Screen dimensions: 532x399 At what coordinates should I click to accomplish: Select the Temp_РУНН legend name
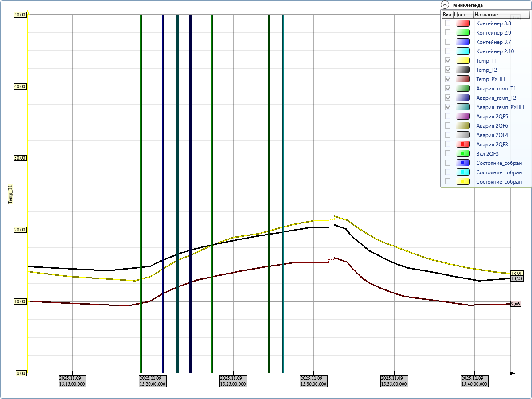point(491,79)
